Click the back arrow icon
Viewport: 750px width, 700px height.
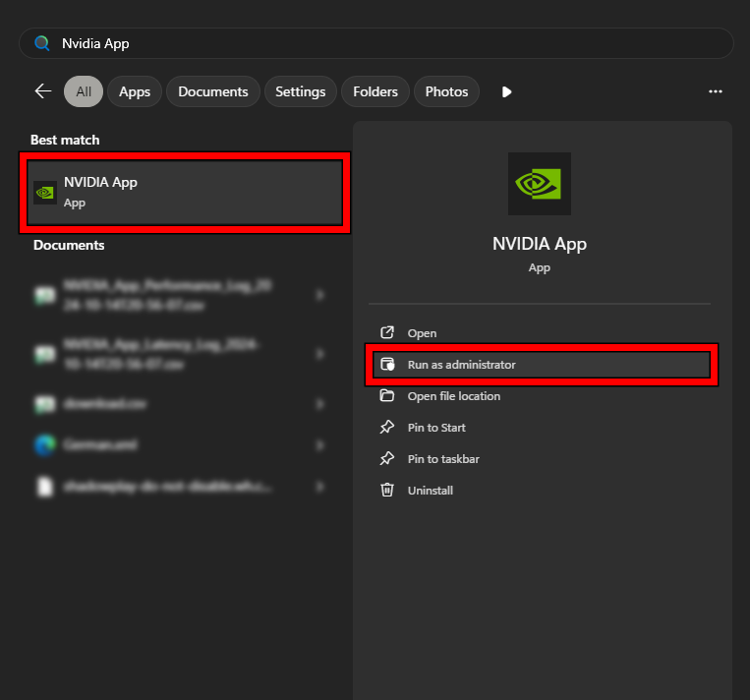(43, 91)
